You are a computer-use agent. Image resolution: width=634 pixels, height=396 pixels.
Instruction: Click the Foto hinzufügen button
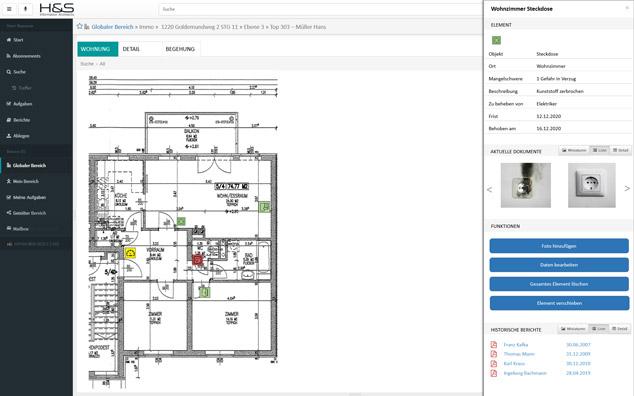pos(559,246)
